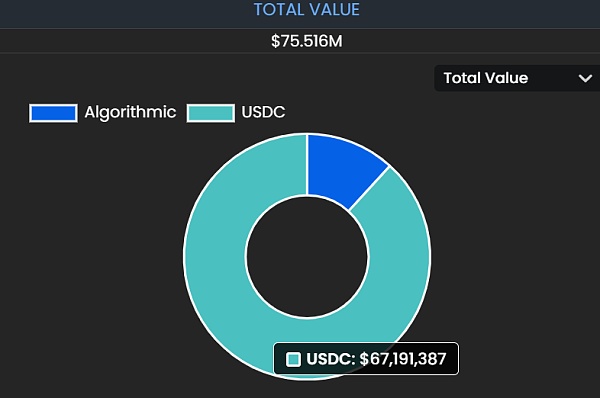
Task: Click the Algorithmic legend label
Action: [130, 112]
